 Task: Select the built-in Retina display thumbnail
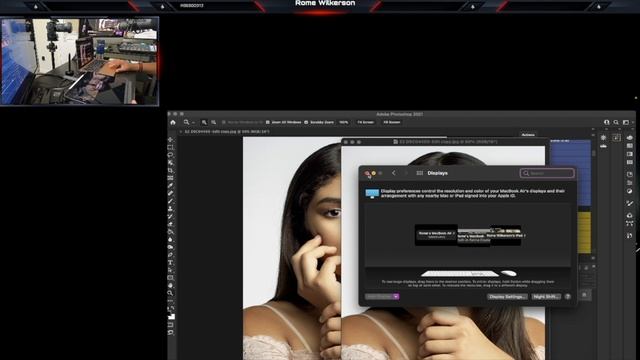[x=473, y=238]
